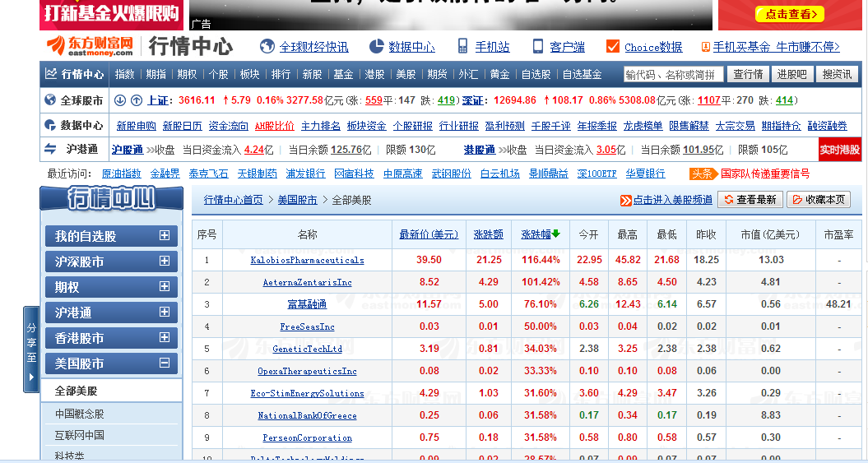Click the globe icon beside 全球财经快讯
This screenshot has height=463, width=868.
click(267, 47)
